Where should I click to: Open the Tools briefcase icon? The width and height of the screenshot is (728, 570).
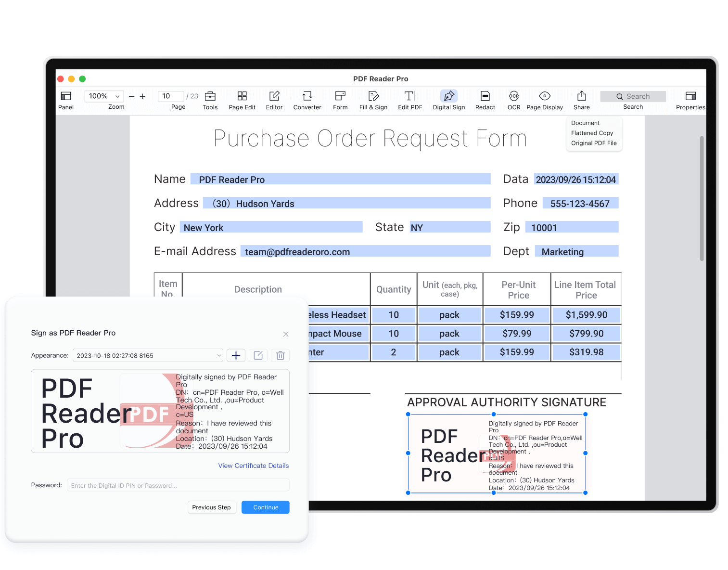[x=210, y=96]
